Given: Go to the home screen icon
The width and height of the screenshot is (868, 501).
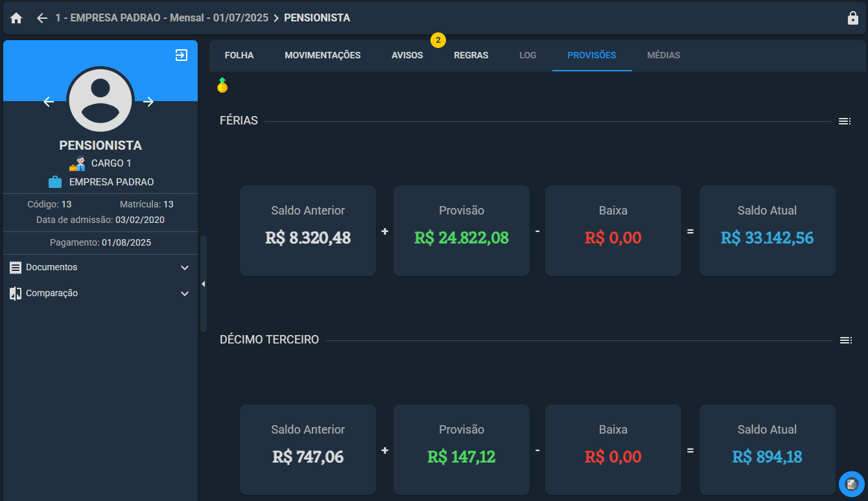Looking at the screenshot, I should [16, 18].
